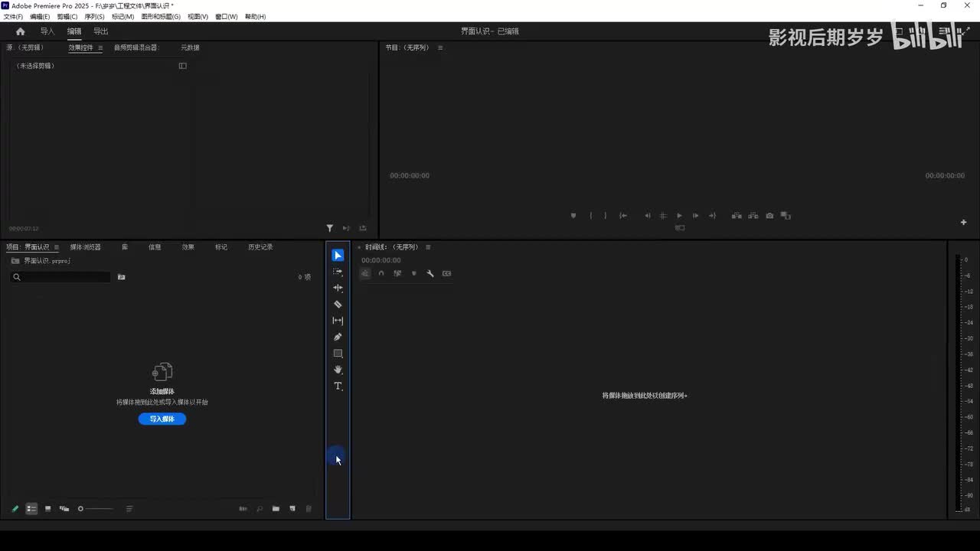This screenshot has width=980, height=551.
Task: Open the 导出 workspace
Action: click(x=100, y=31)
